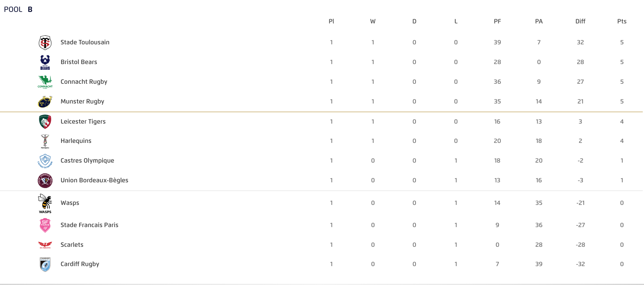This screenshot has height=285, width=644.
Task: Select the pink Stade Francais Paris shield
Action: pos(45,225)
